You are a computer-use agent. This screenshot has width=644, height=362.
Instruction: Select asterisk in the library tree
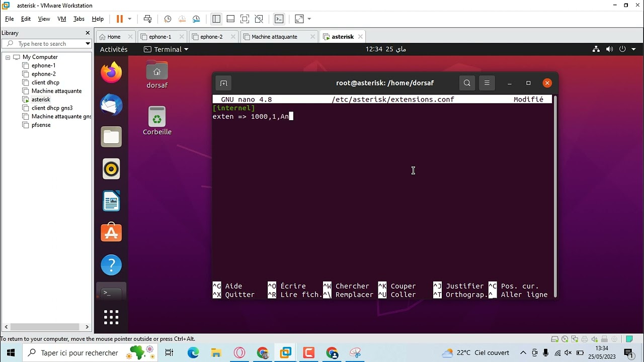(41, 100)
